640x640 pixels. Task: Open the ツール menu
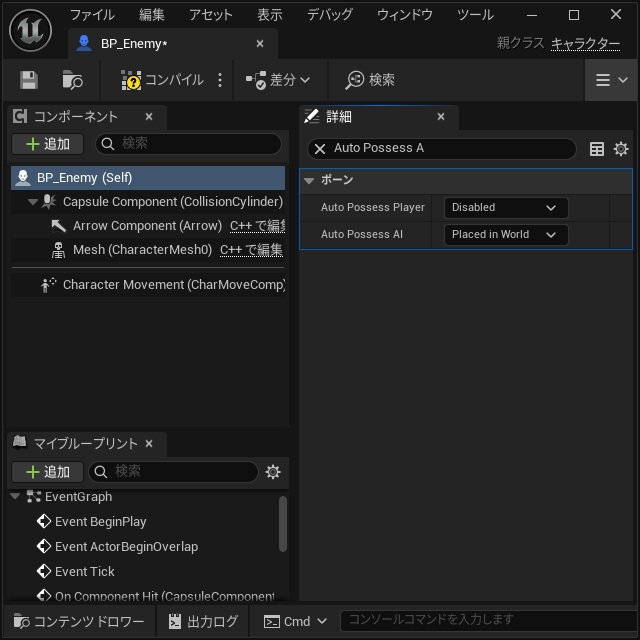[475, 15]
